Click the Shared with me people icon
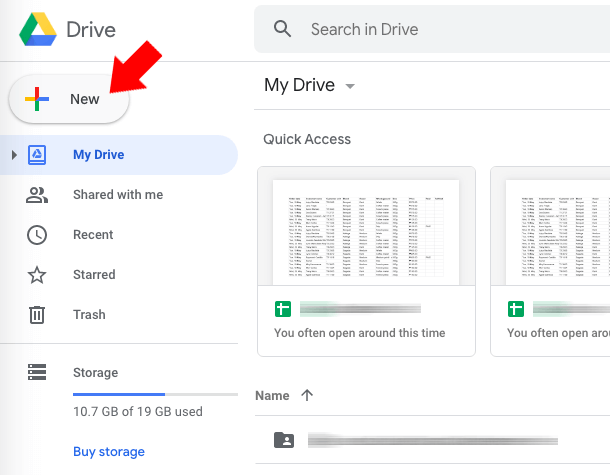610x475 pixels. tap(37, 195)
